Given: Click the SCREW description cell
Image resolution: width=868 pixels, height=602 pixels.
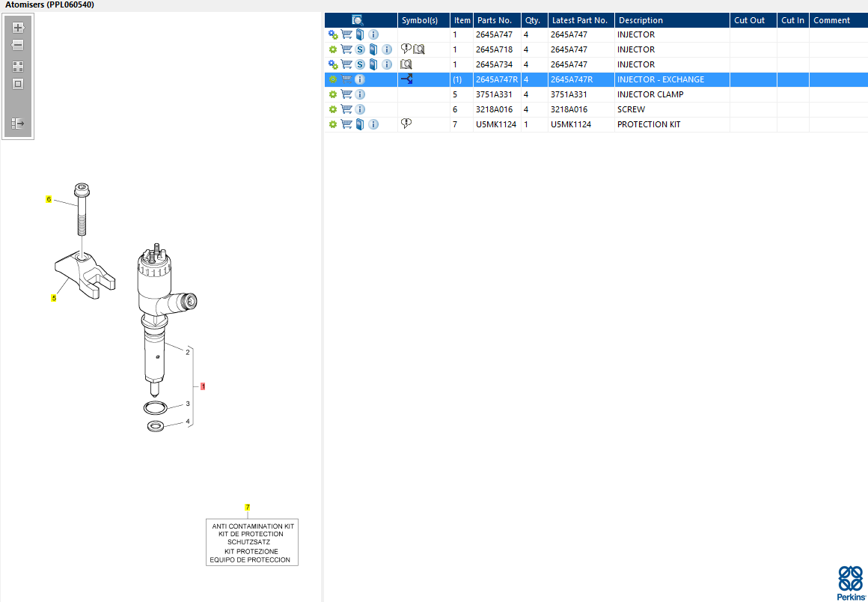Looking at the screenshot, I should click(672, 109).
